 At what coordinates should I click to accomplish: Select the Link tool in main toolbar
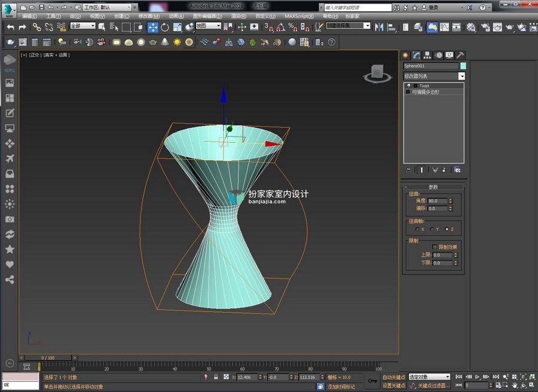point(36,27)
